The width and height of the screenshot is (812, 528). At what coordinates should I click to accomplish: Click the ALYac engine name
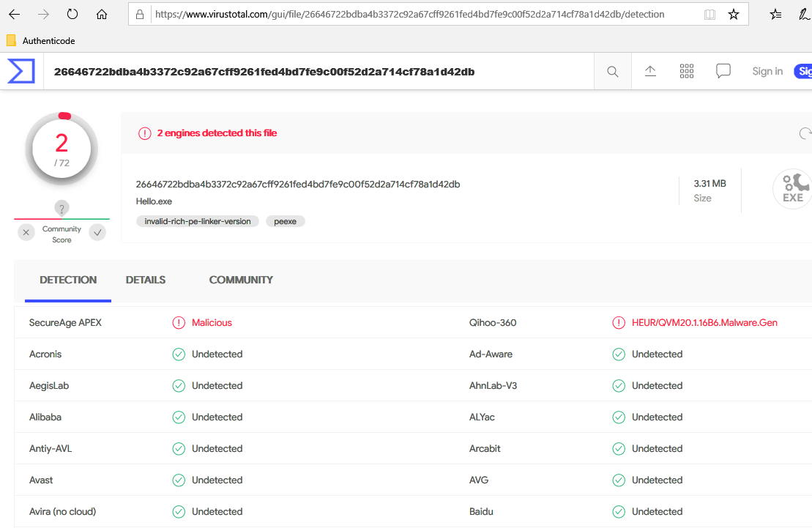482,417
